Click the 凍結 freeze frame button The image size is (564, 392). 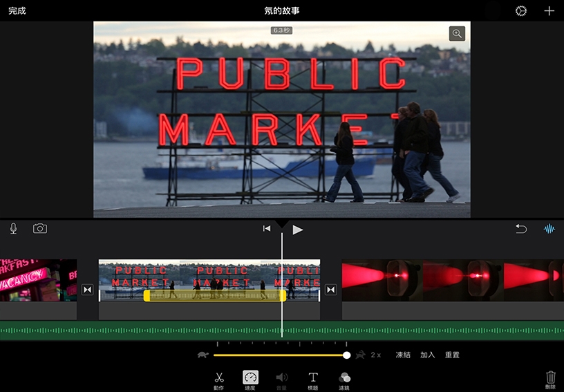click(x=403, y=355)
